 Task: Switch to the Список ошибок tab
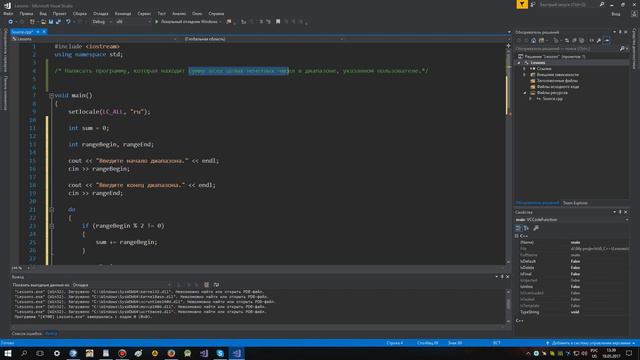pyautogui.click(x=27, y=334)
